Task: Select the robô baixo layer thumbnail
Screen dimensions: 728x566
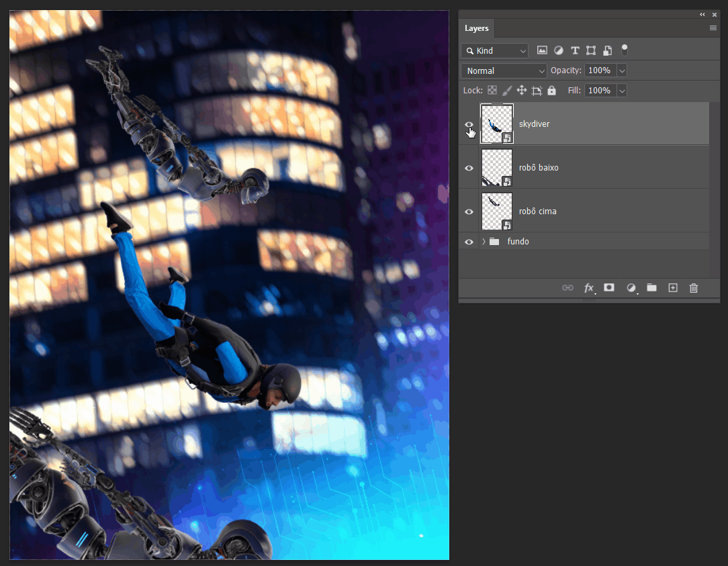Action: (x=497, y=168)
